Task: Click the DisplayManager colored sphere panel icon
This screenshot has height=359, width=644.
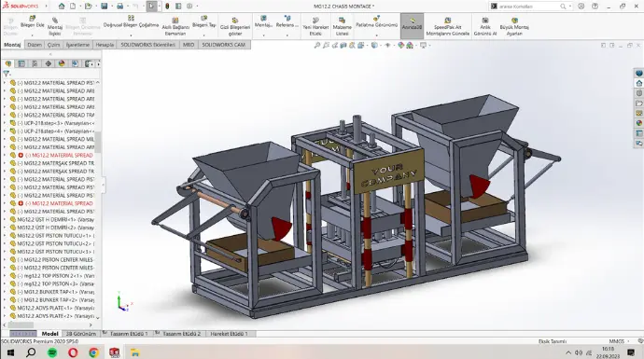Action: [62, 63]
